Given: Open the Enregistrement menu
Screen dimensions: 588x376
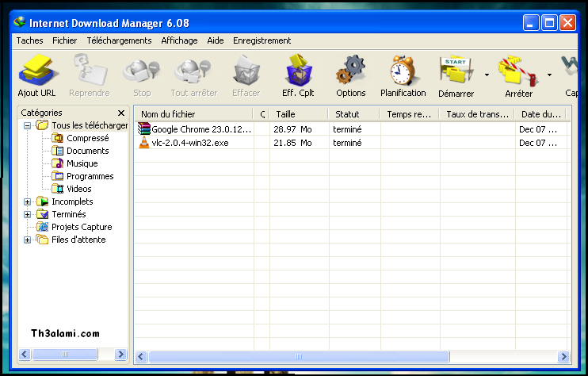Looking at the screenshot, I should pos(262,40).
